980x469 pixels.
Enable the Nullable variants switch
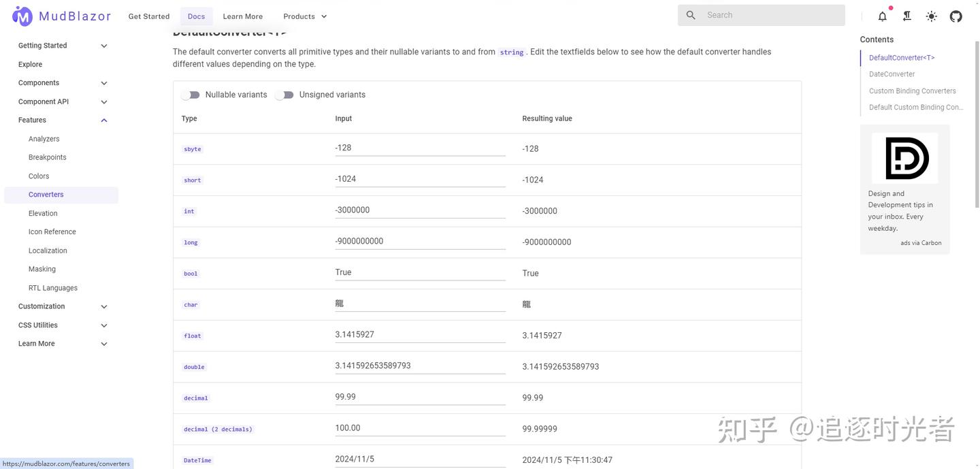[191, 95]
